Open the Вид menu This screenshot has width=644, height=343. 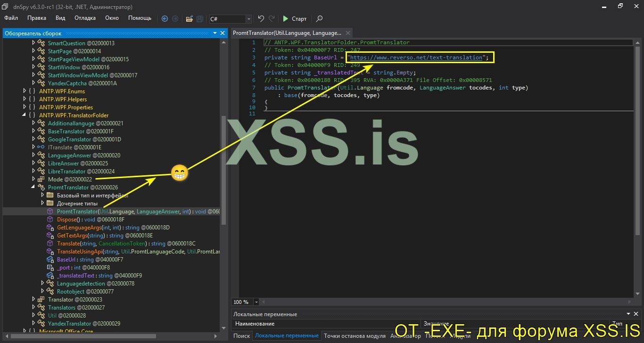click(x=60, y=18)
